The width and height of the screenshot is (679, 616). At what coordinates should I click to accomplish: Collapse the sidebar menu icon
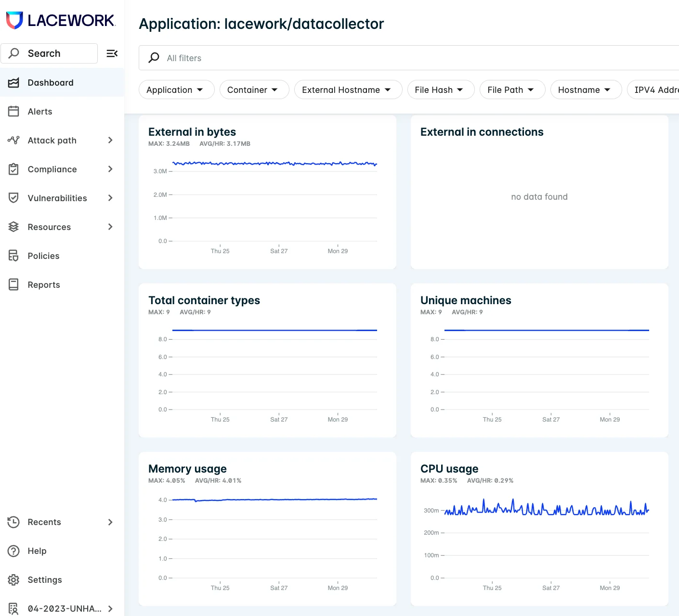point(112,53)
